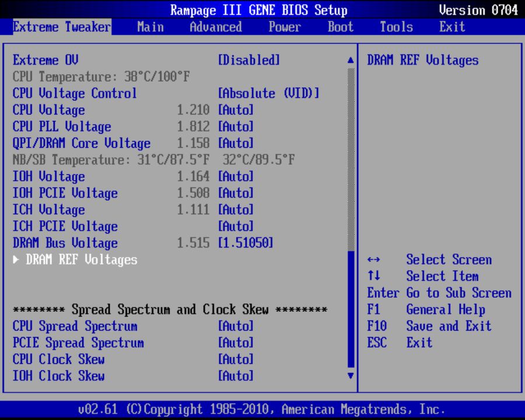The image size is (525, 420).
Task: Set the ICH PCIE Voltage Auto value
Action: 236,226
